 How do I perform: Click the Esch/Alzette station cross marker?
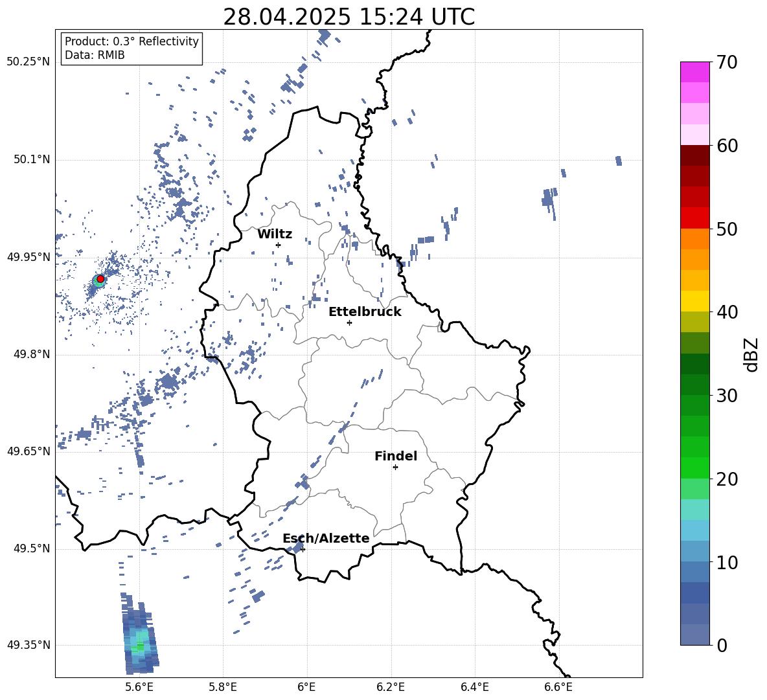click(303, 549)
